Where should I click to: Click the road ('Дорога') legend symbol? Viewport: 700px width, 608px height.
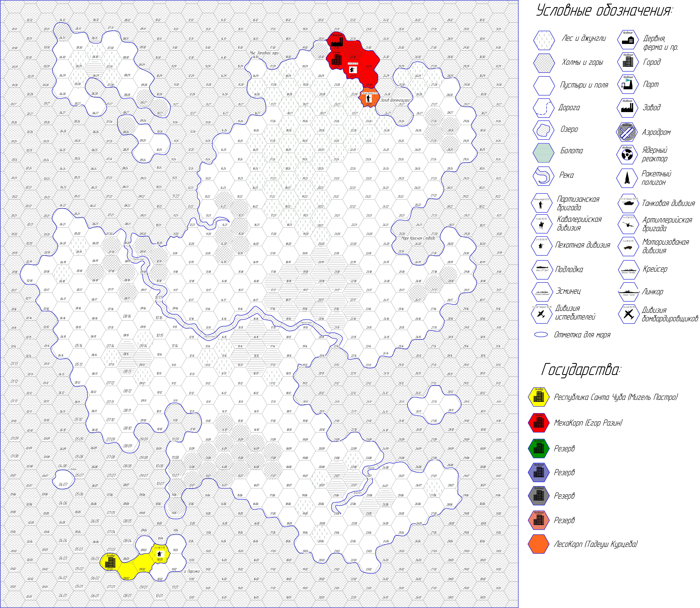(544, 108)
